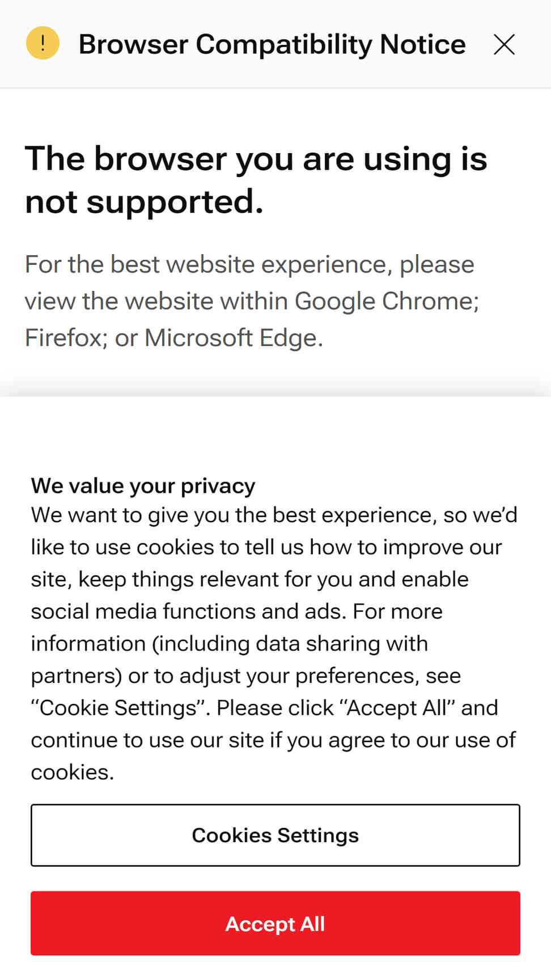Close the Browser Compatibility Notice
The width and height of the screenshot is (551, 980).
point(504,44)
